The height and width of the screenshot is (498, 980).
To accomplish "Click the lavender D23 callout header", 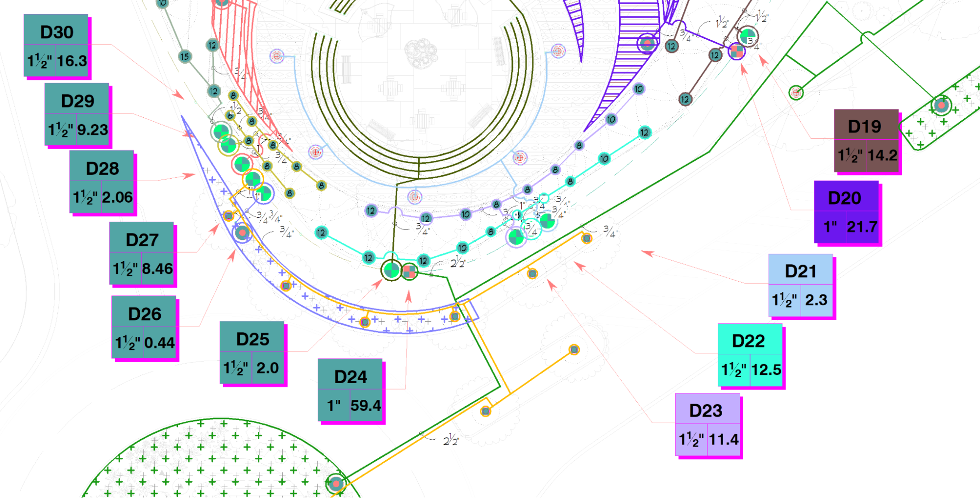I will 705,410.
